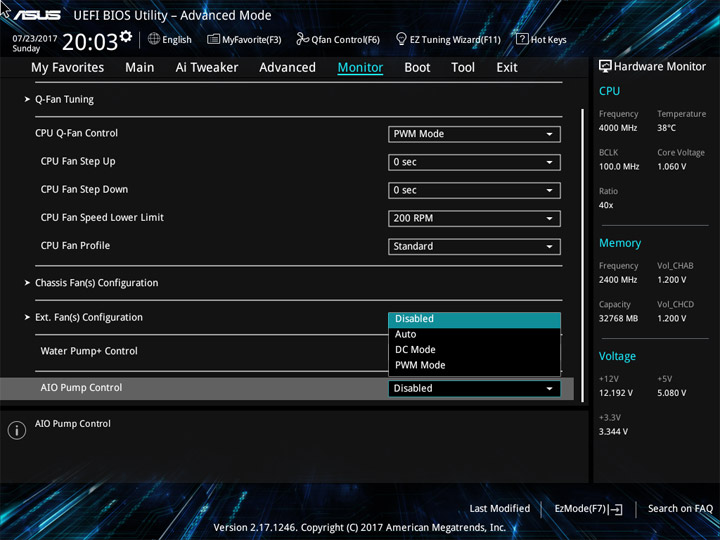Switch to EzMode(F7)

pos(588,509)
